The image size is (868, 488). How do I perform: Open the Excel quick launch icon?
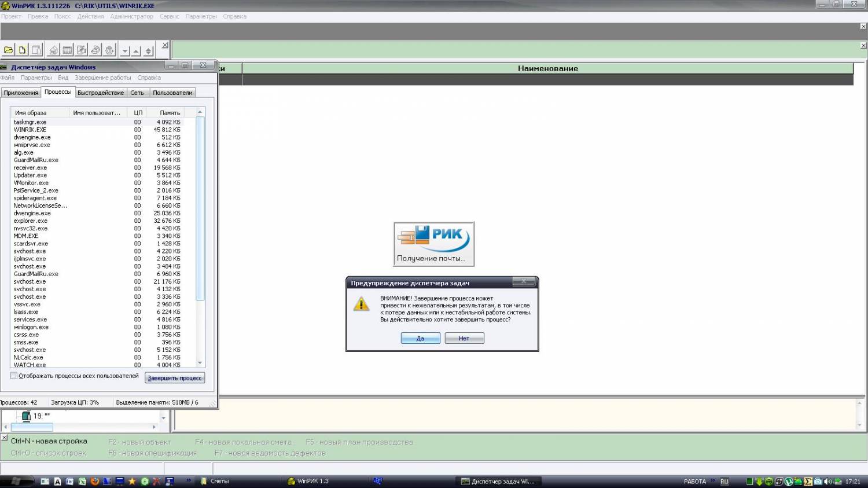82,481
